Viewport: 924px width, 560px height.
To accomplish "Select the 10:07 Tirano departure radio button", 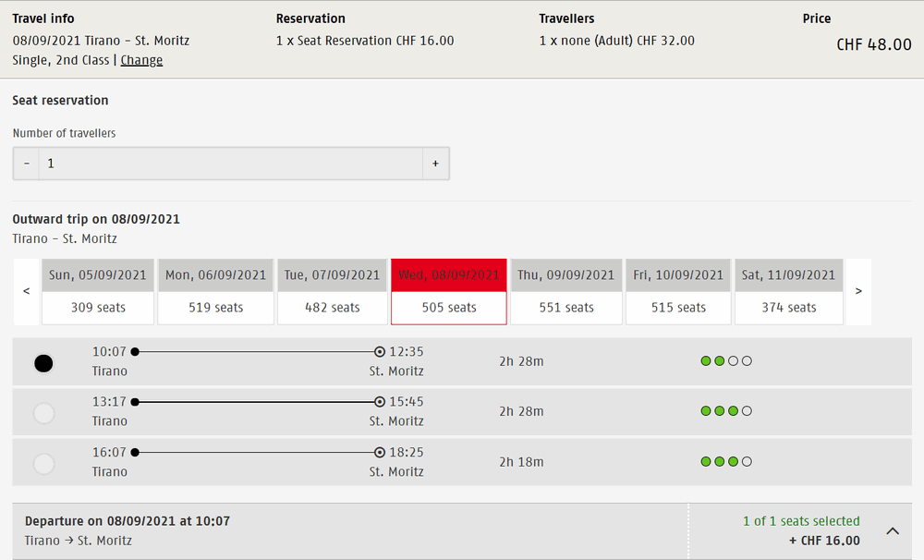I will (43, 363).
